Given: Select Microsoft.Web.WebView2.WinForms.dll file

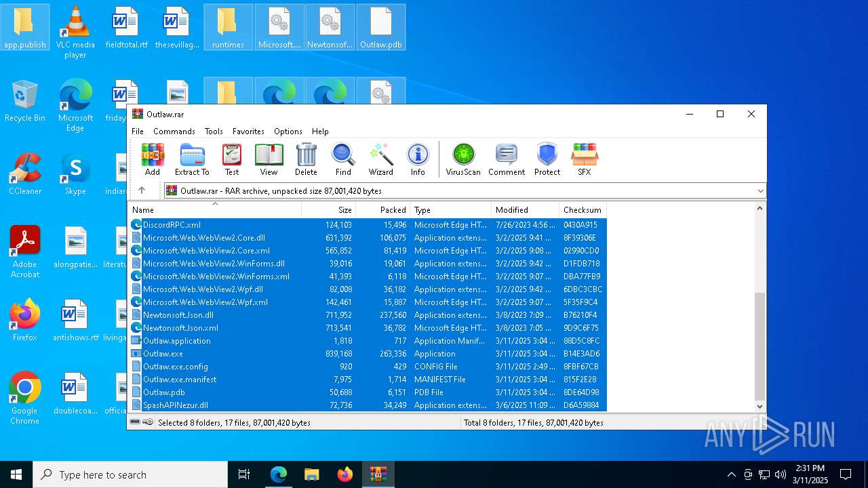Looking at the screenshot, I should pyautogui.click(x=368, y=264).
